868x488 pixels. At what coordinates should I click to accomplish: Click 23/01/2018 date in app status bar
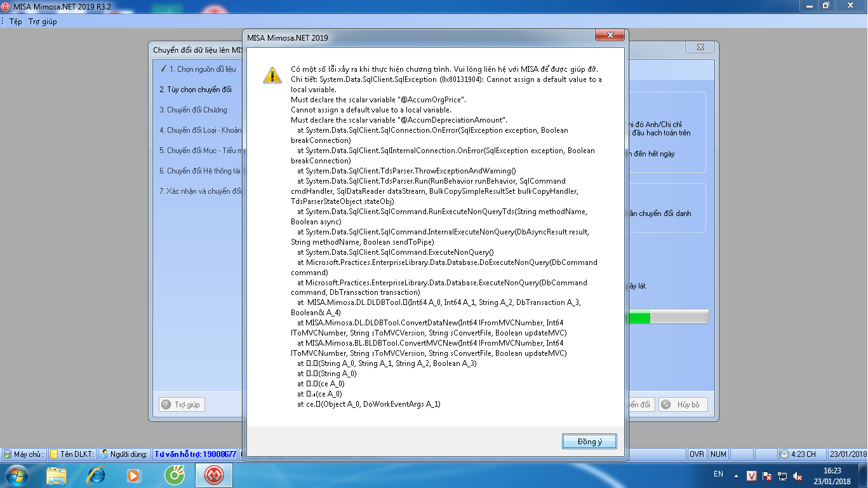click(x=848, y=454)
